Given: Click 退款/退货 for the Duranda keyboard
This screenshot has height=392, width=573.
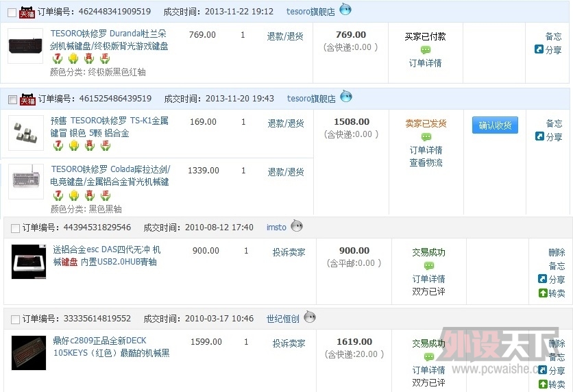Looking at the screenshot, I should 285,36.
